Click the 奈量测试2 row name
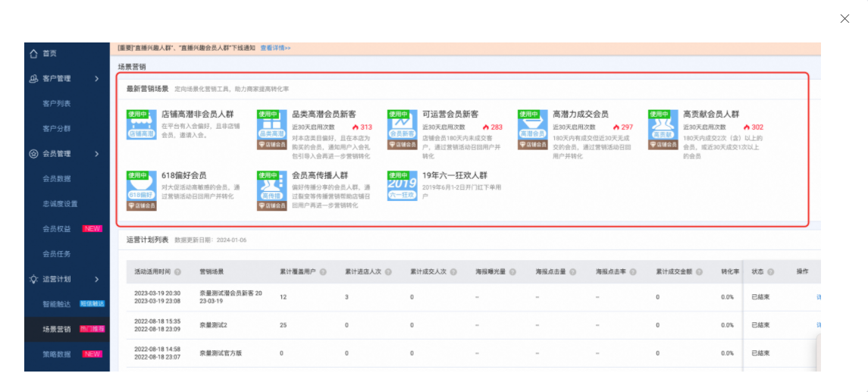The image size is (868, 392). 214,325
